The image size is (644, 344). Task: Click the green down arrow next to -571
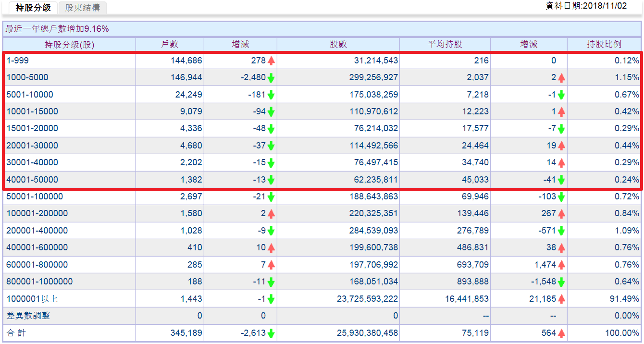[x=561, y=231]
